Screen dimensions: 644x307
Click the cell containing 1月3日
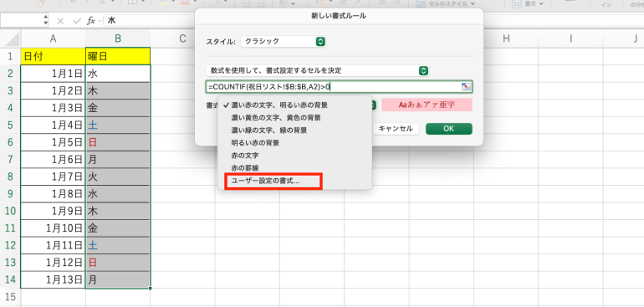[x=53, y=108]
